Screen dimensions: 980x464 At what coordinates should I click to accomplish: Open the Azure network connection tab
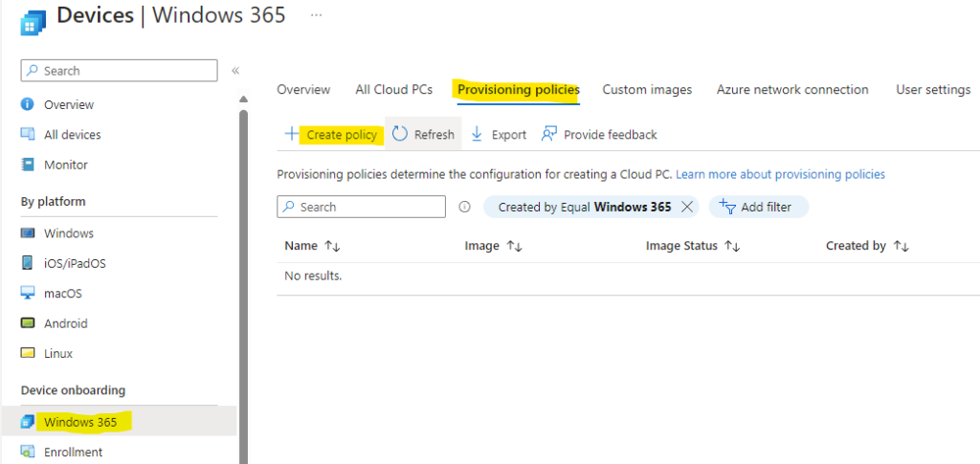[x=792, y=89]
